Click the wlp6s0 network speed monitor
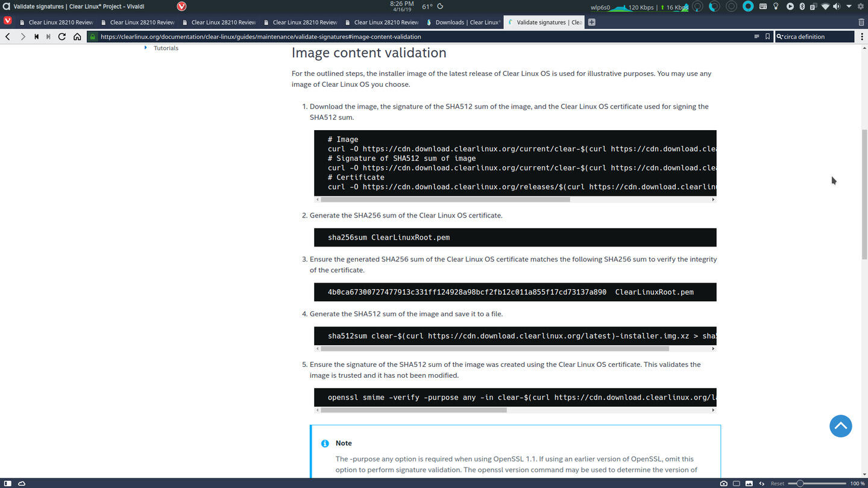868x488 pixels. tap(640, 7)
